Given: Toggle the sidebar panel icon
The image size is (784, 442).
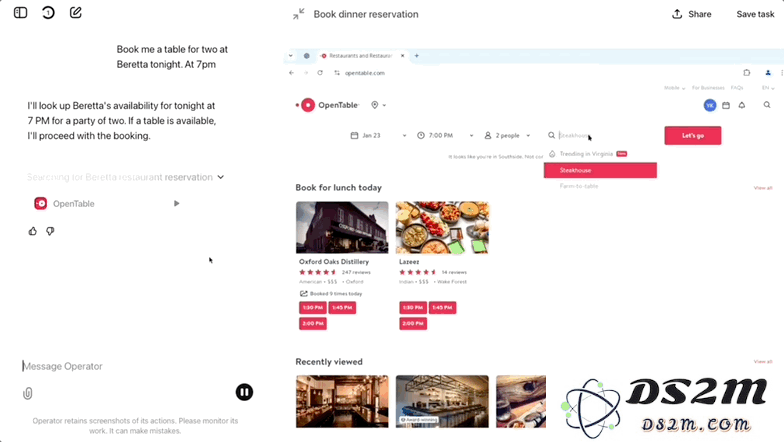Looking at the screenshot, I should coord(20,12).
